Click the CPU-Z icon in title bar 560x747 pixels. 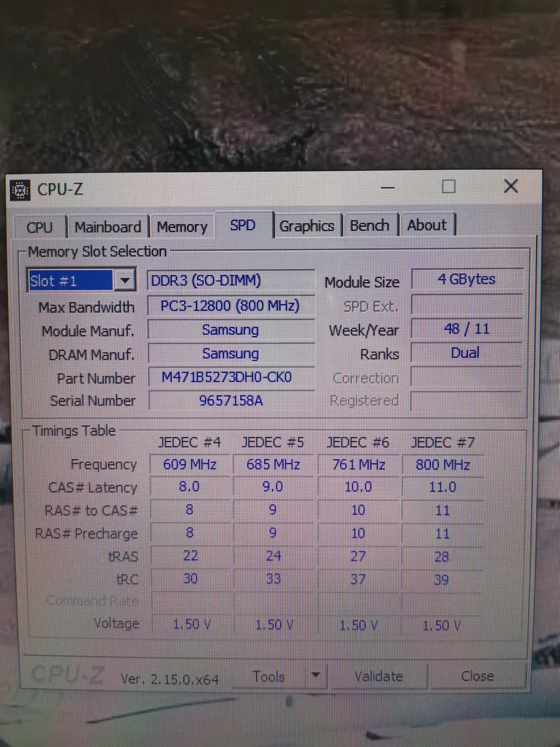point(20,190)
